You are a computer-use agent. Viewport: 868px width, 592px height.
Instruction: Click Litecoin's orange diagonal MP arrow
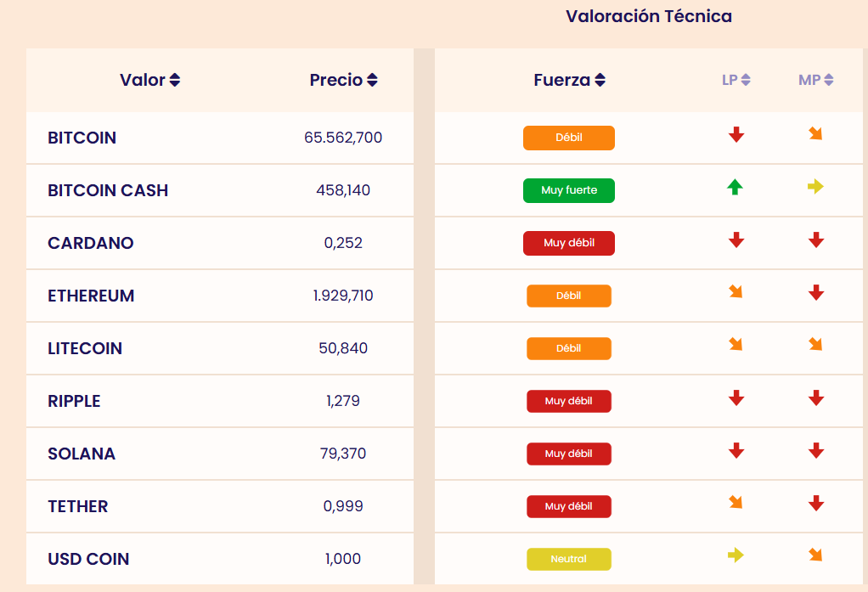click(x=815, y=345)
